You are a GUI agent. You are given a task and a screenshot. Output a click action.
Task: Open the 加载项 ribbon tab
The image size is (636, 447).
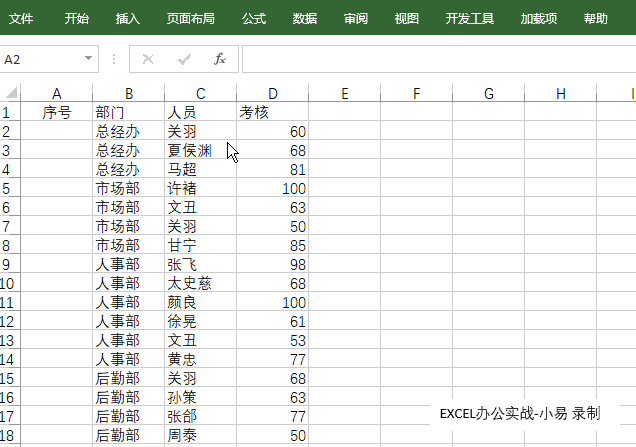click(x=539, y=18)
